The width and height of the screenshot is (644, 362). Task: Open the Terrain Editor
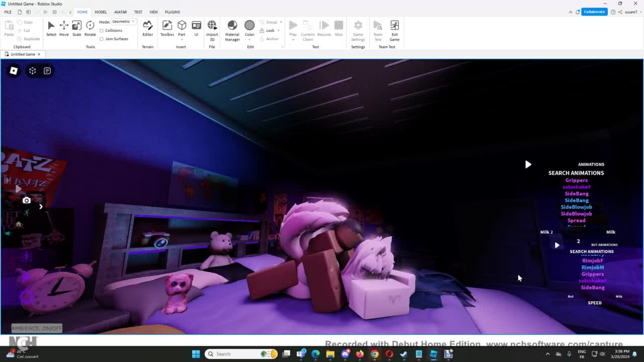pyautogui.click(x=147, y=28)
